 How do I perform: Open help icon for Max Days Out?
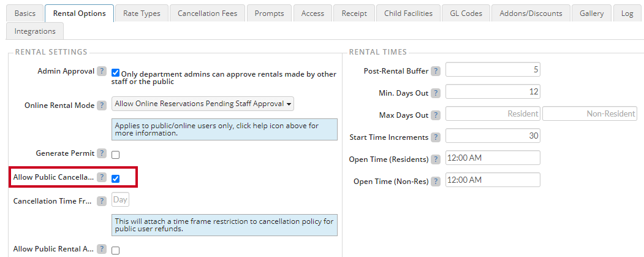pyautogui.click(x=435, y=115)
